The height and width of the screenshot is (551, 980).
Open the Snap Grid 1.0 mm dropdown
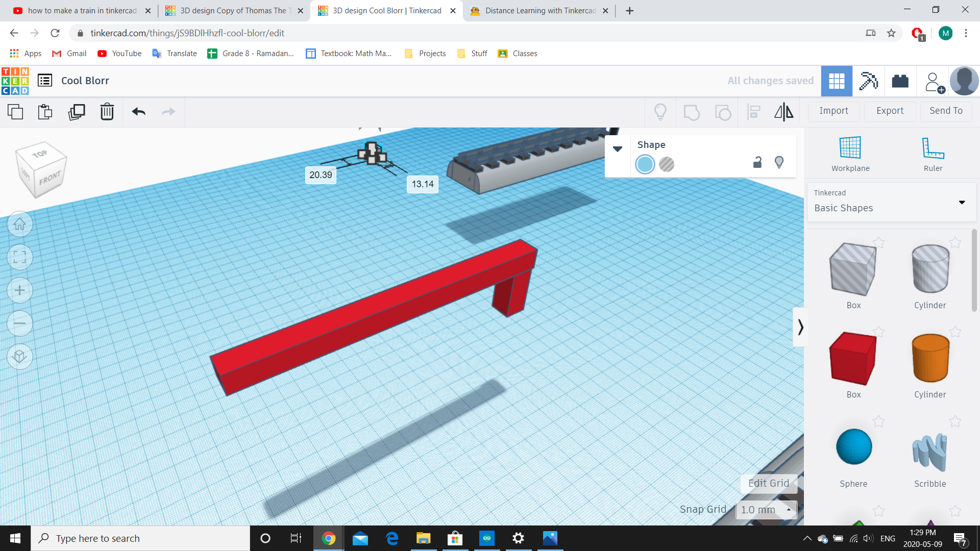pyautogui.click(x=766, y=510)
